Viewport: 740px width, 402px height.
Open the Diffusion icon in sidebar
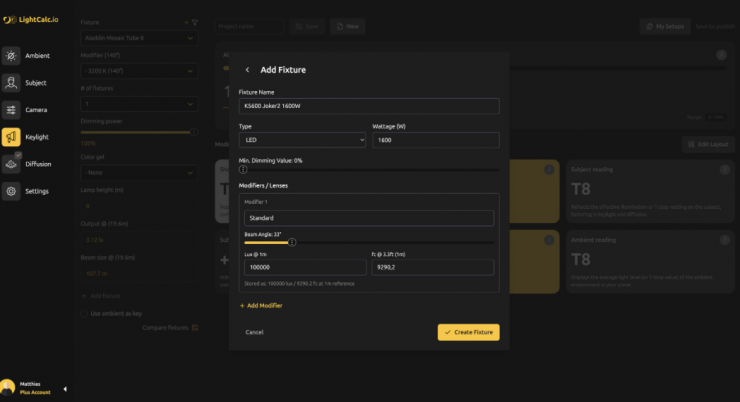pyautogui.click(x=11, y=164)
